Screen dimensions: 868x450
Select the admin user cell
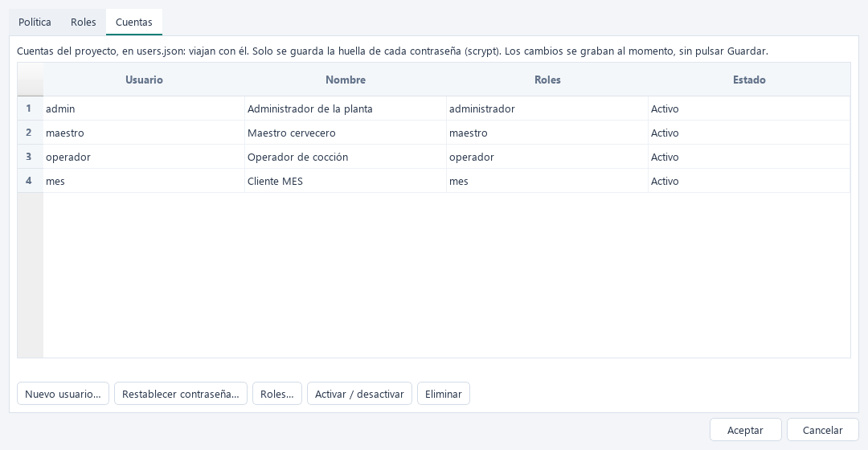coord(144,108)
